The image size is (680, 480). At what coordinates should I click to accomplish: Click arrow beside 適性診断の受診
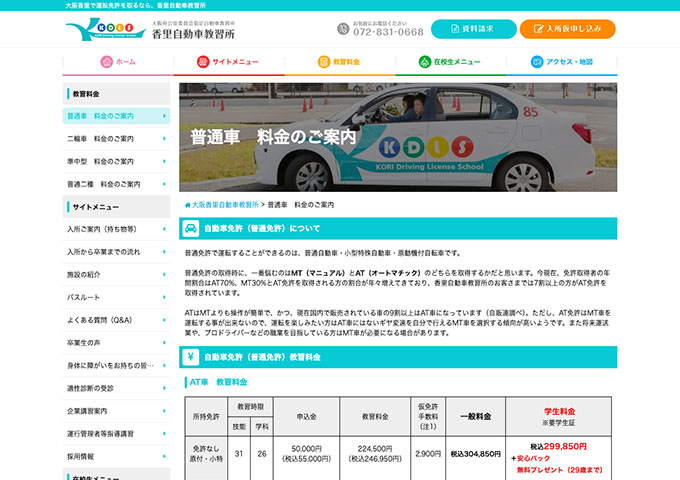point(164,388)
